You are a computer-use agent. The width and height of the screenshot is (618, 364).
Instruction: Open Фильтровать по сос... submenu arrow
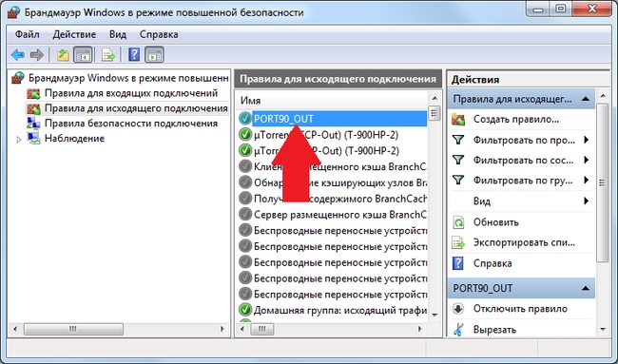[587, 160]
